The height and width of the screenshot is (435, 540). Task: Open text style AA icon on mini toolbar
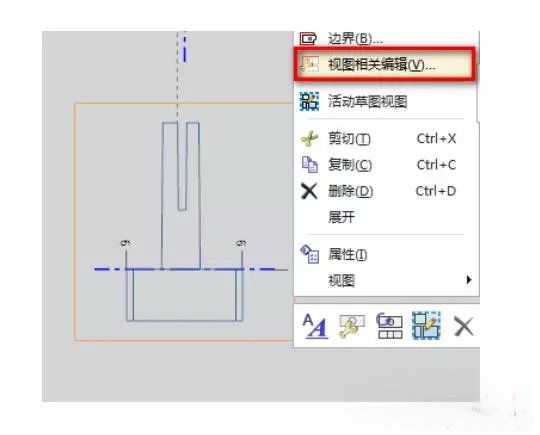315,326
